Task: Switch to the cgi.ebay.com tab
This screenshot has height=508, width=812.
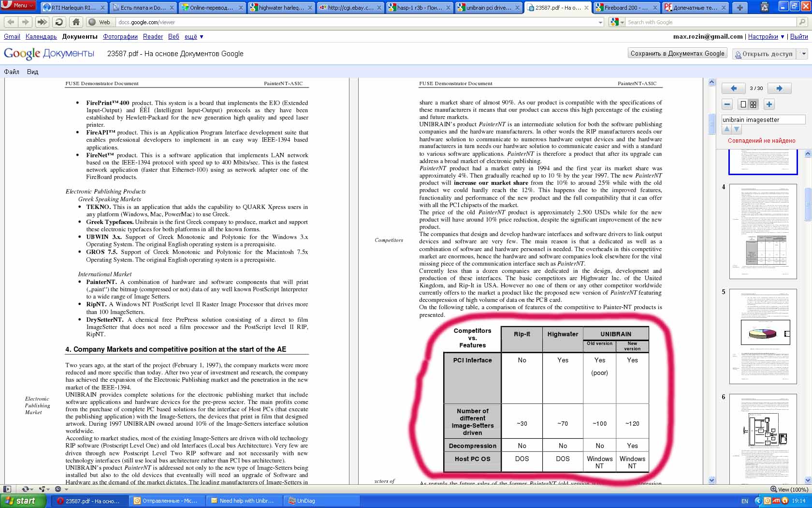Action: (x=351, y=8)
